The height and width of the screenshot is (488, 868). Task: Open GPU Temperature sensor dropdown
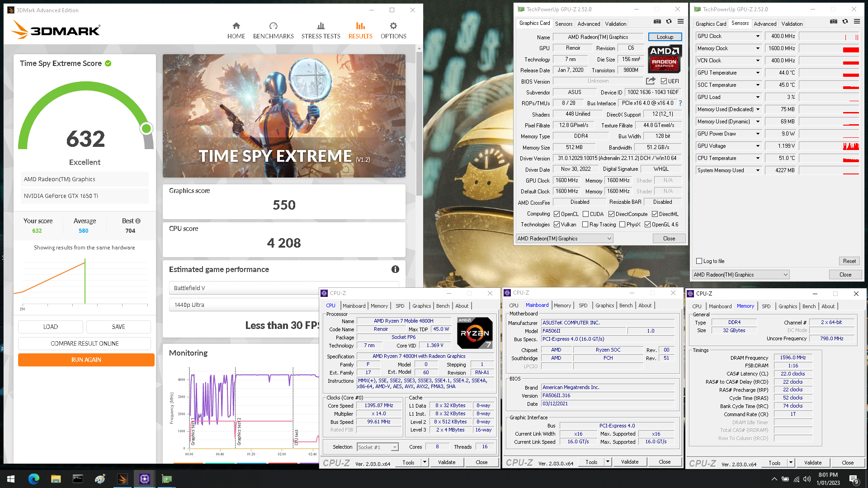coord(758,73)
